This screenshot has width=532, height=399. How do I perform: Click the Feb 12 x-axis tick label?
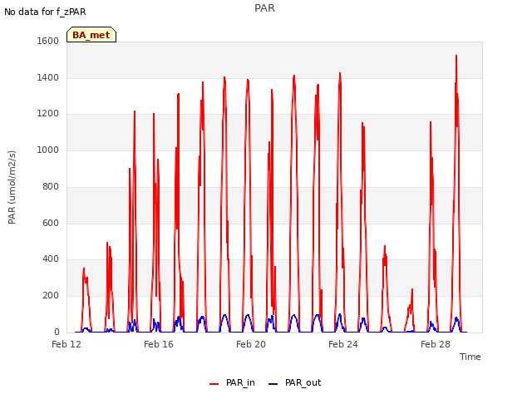(x=66, y=344)
